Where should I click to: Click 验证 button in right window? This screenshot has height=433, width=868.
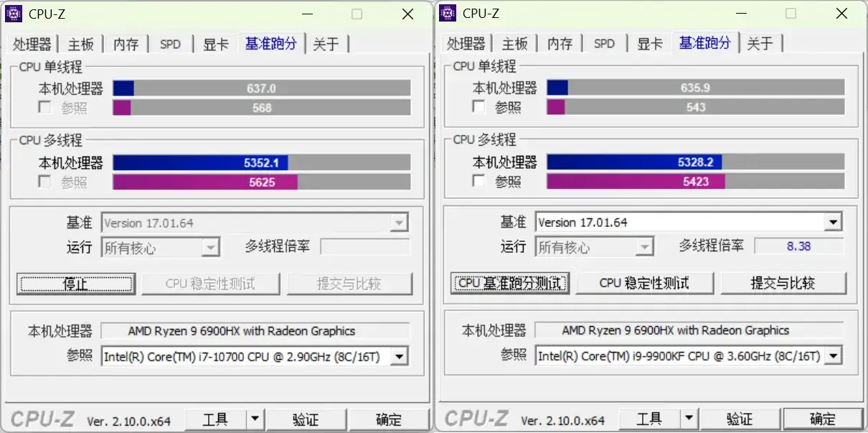coord(740,419)
